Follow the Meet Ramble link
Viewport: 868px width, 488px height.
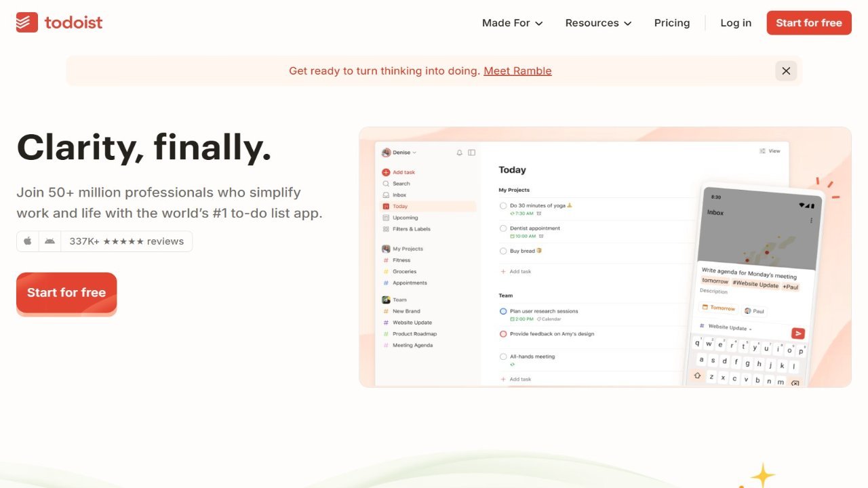click(x=517, y=70)
